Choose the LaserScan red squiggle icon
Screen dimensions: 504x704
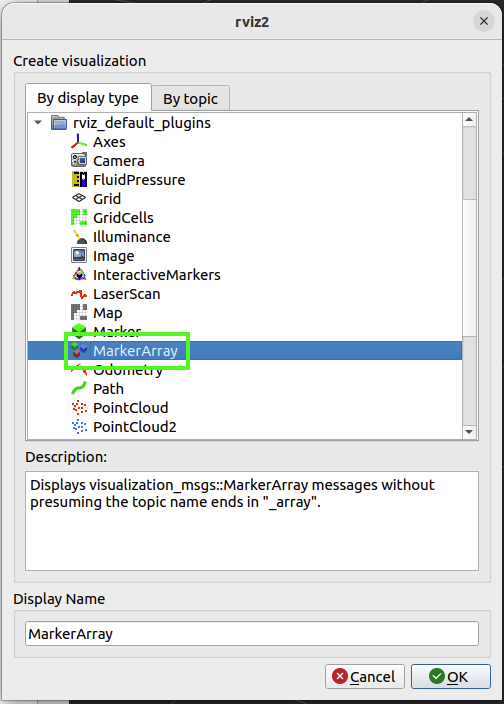tap(79, 294)
